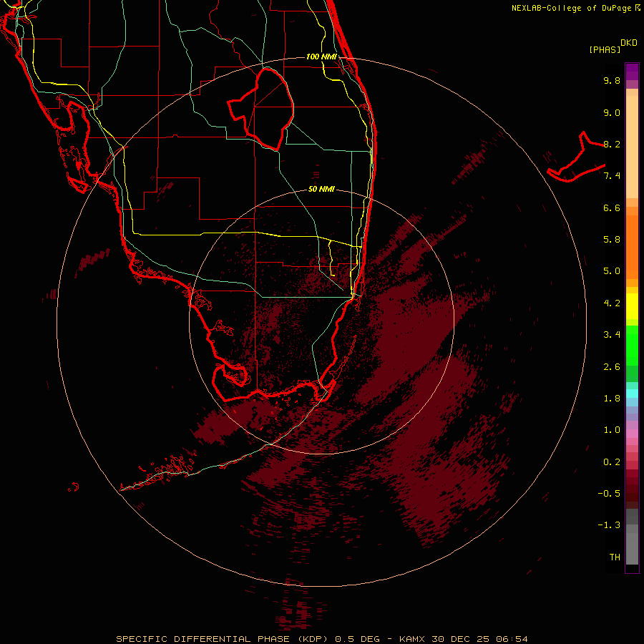Click the 2.6 value on the scale

click(x=612, y=367)
